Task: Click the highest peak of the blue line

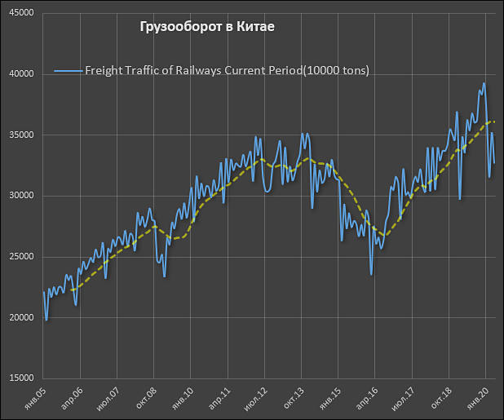Action: pyautogui.click(x=484, y=83)
